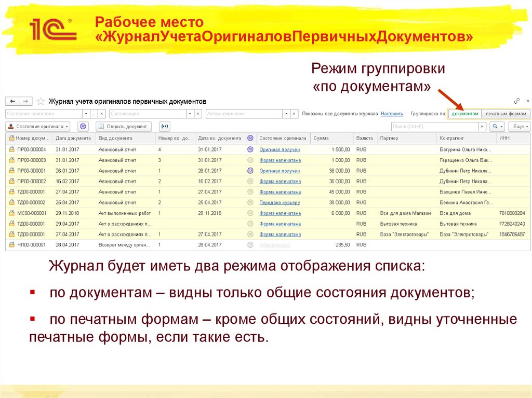
Task: Click state icon in row ПР00-000001
Action: 250,171
